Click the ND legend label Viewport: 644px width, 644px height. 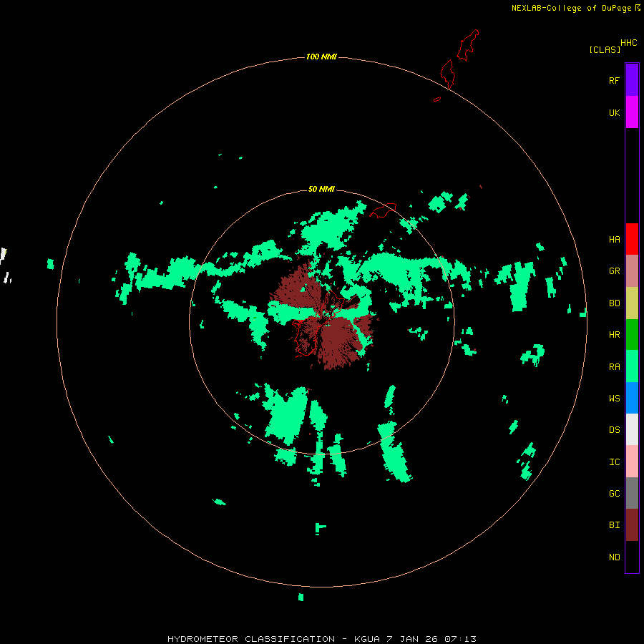pos(614,557)
